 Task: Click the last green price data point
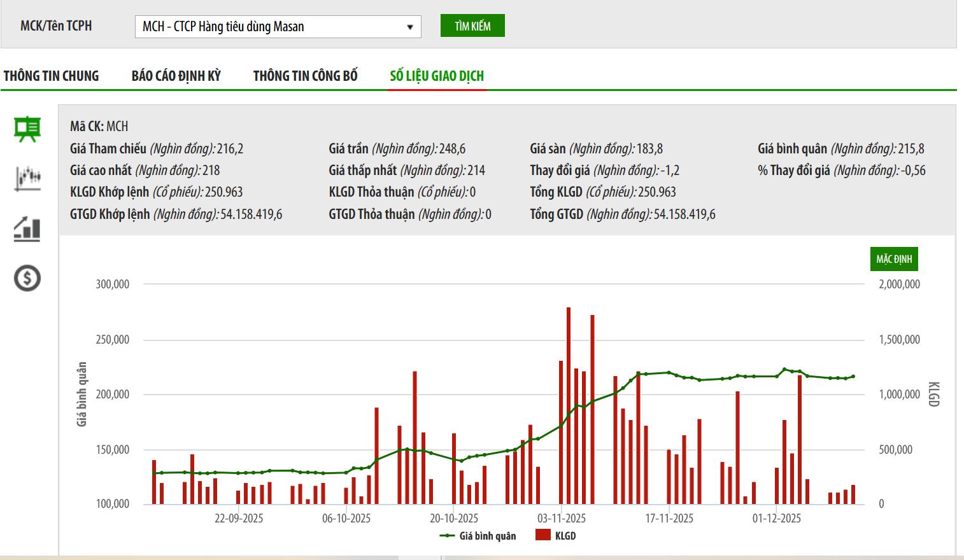(x=853, y=376)
